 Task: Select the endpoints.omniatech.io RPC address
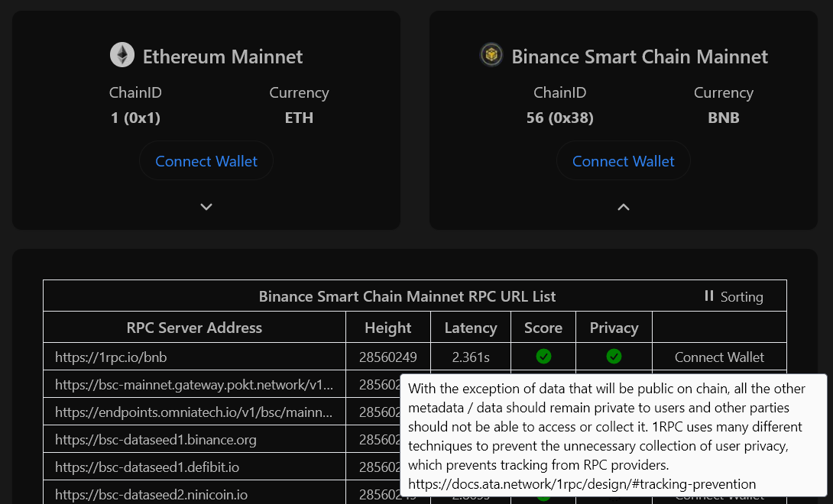[x=194, y=412]
